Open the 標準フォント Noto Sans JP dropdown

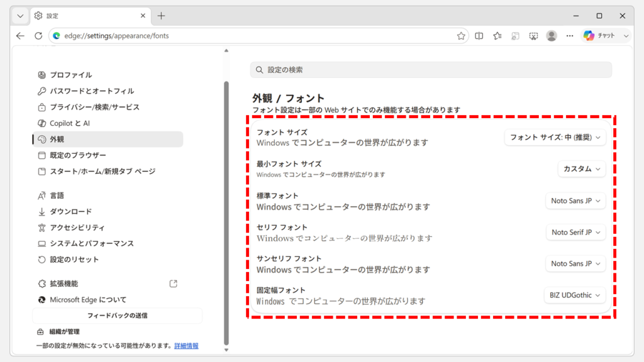pos(575,200)
